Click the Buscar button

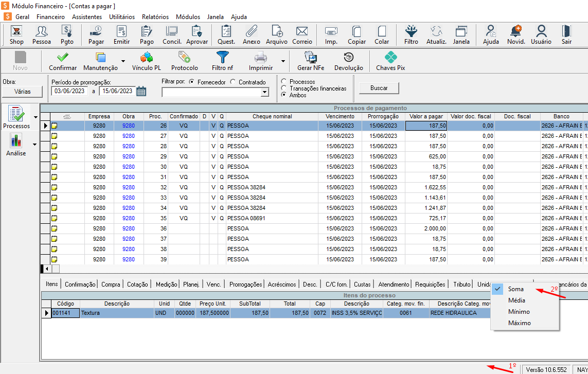379,88
